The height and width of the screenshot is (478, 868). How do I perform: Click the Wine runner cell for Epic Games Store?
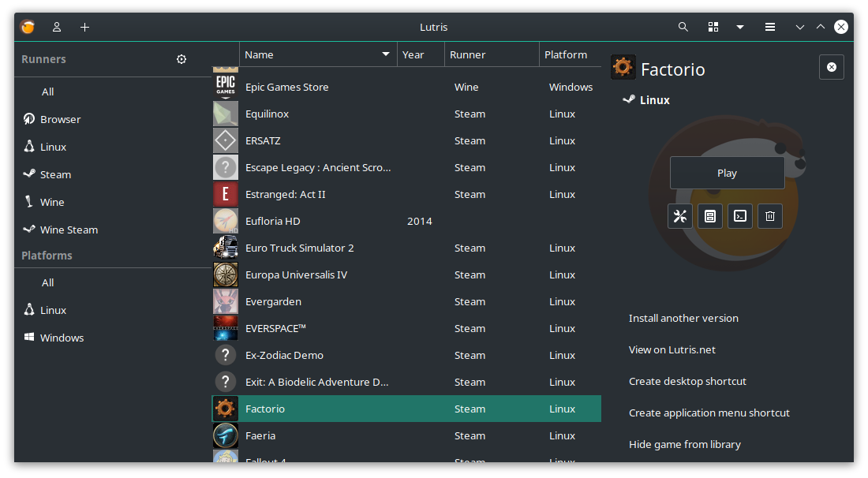466,88
